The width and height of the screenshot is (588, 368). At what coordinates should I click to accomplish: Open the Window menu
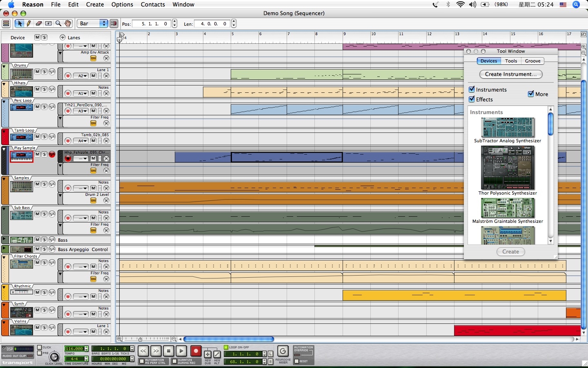[183, 4]
